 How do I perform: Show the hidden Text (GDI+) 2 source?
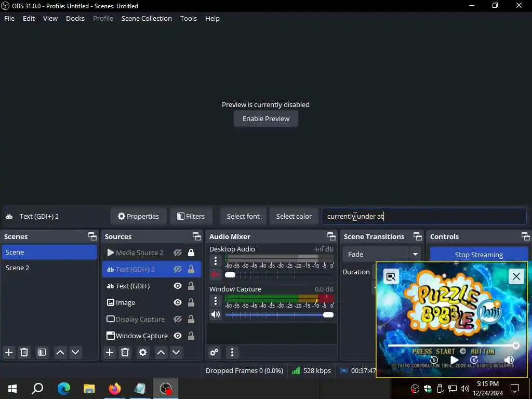click(178, 269)
